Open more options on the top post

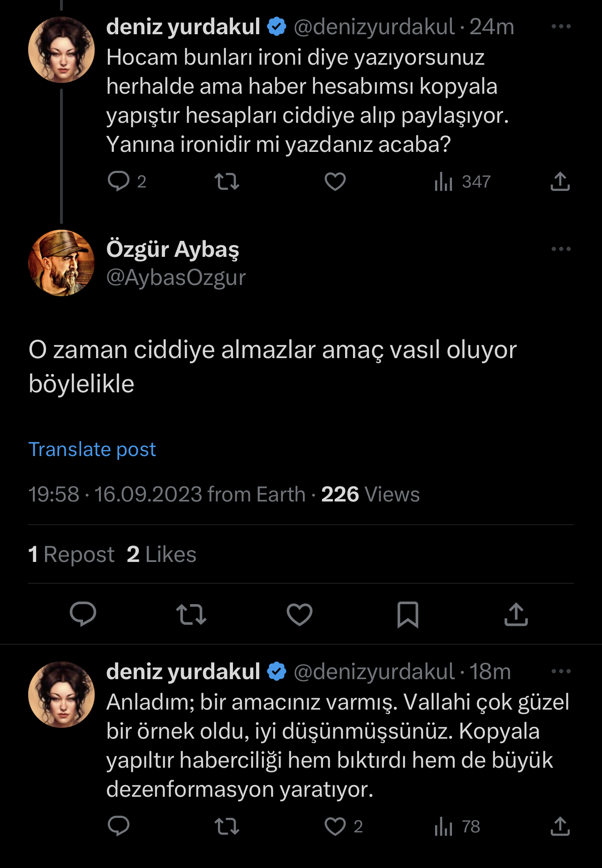pyautogui.click(x=561, y=27)
